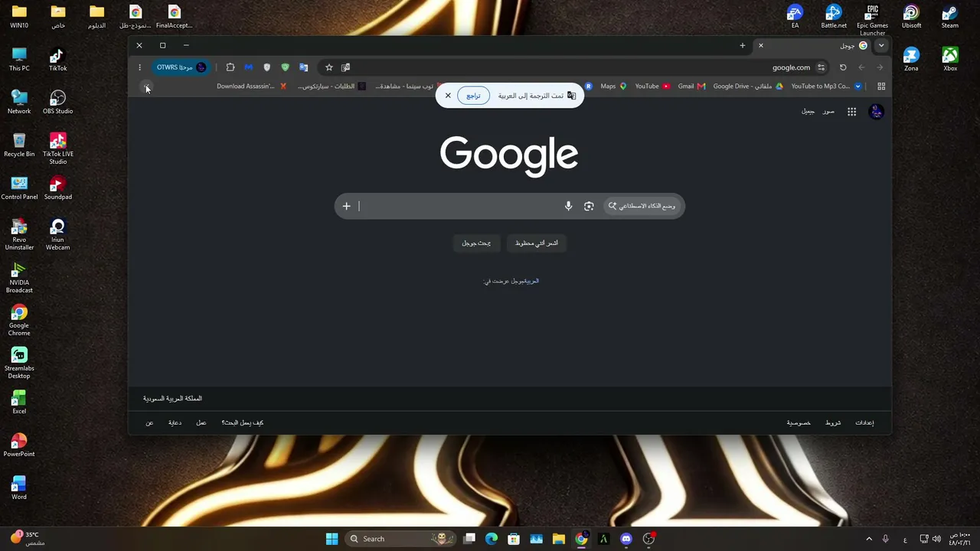Open Discord from the taskbar
This screenshot has height=551, width=980.
[626, 539]
